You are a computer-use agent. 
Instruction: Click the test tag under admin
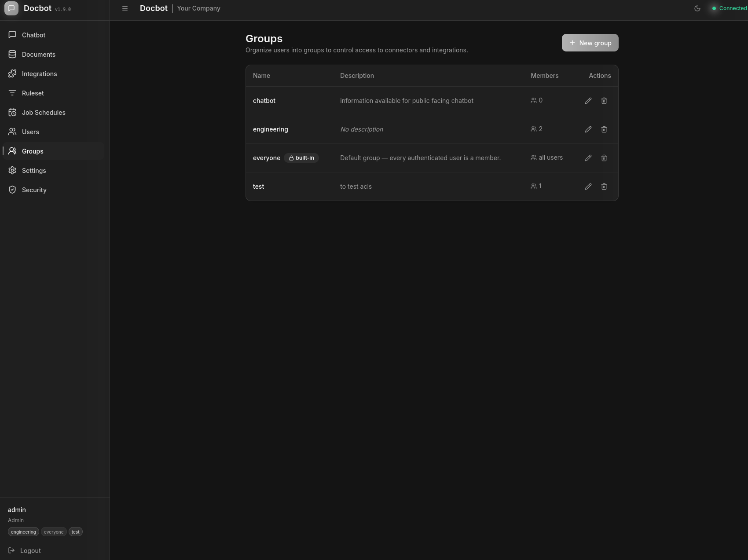coord(76,532)
